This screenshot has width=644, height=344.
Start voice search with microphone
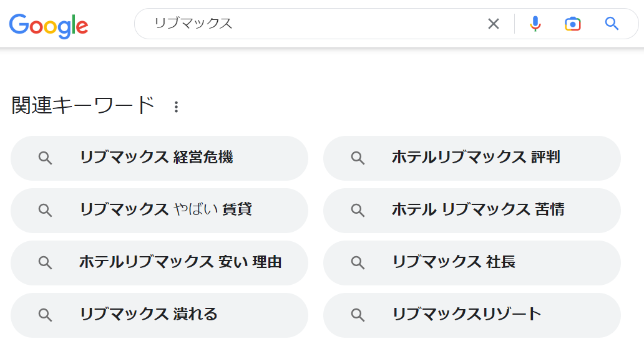click(535, 24)
